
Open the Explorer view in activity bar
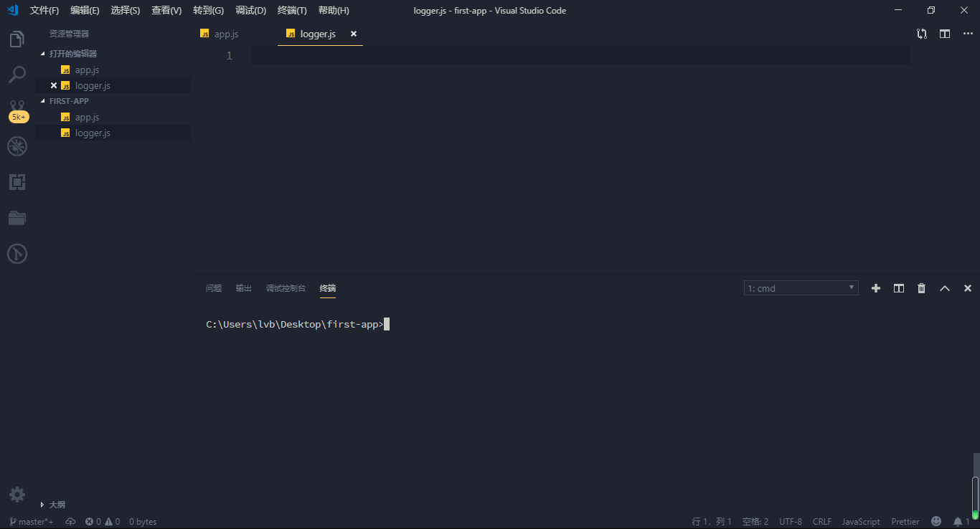(17, 39)
